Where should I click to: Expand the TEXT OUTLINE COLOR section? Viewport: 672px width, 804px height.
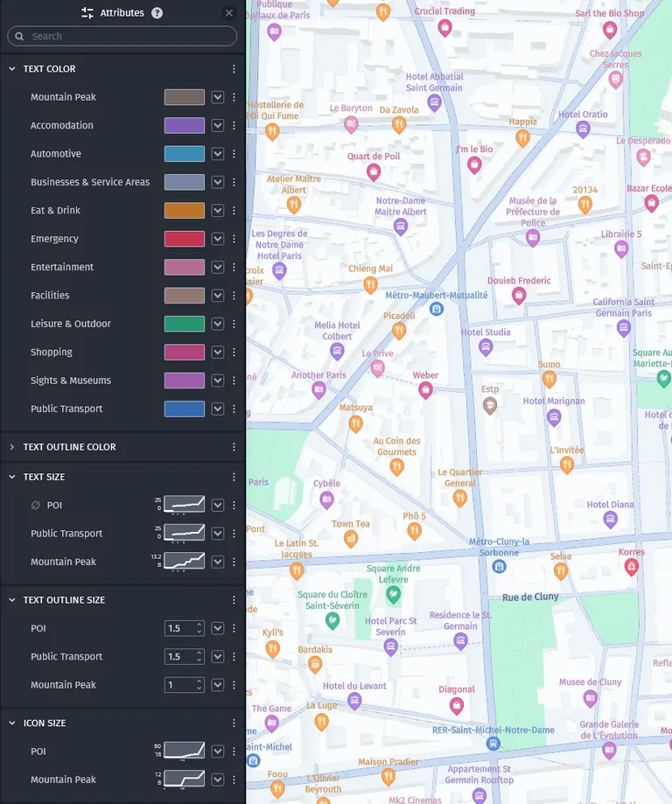click(x=12, y=447)
